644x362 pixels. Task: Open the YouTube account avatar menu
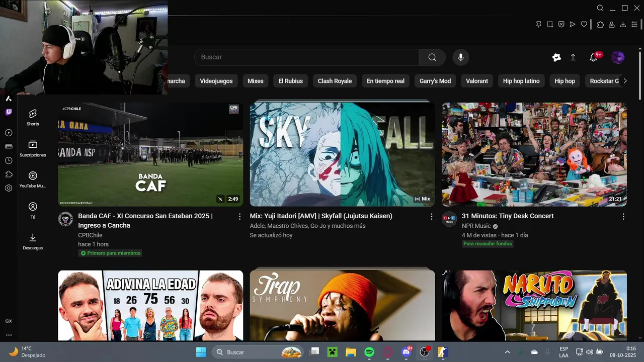(618, 57)
